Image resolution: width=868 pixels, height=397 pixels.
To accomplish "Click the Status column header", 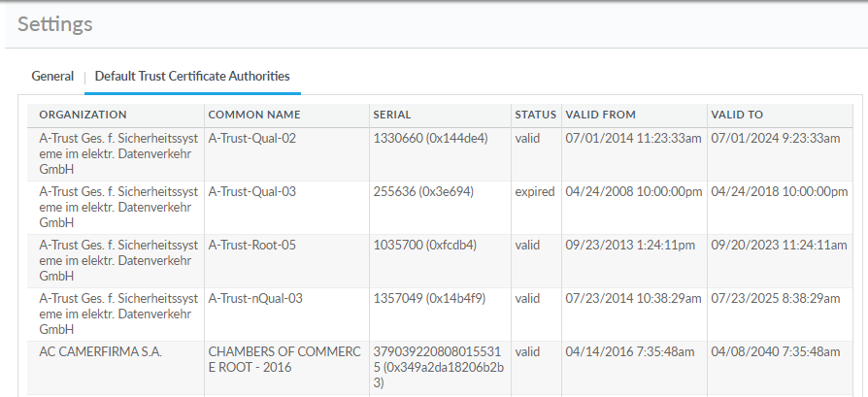I will tap(535, 115).
